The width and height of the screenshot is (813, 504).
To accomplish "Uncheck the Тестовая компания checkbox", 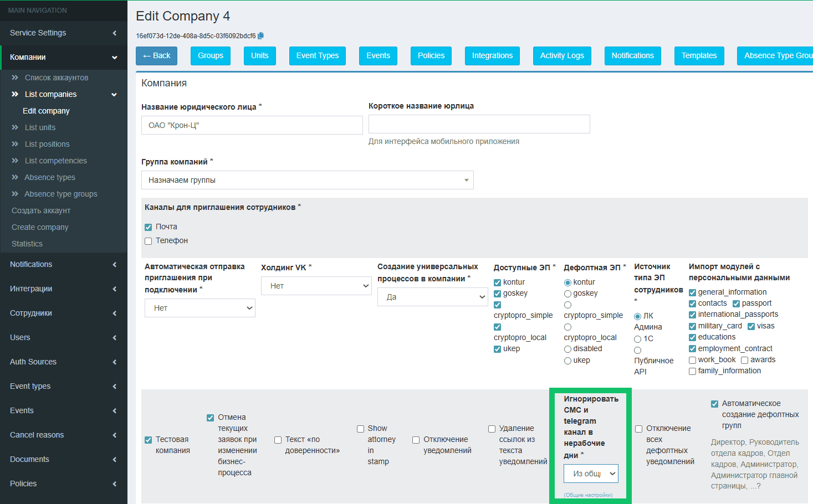I will pos(149,440).
